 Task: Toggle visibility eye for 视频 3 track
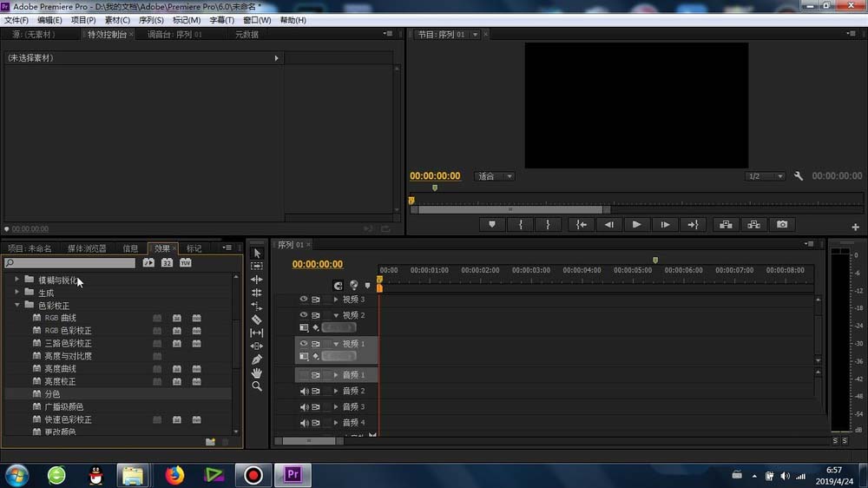point(303,299)
